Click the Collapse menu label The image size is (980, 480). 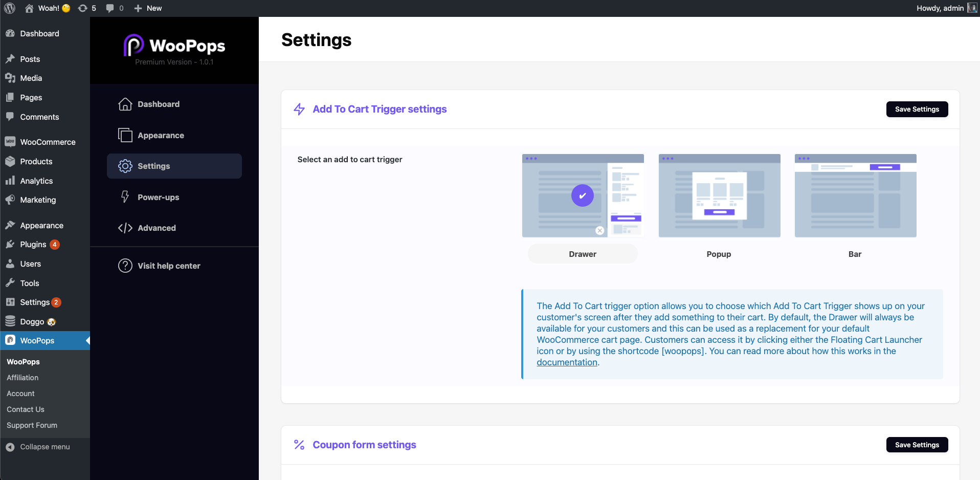click(x=45, y=447)
